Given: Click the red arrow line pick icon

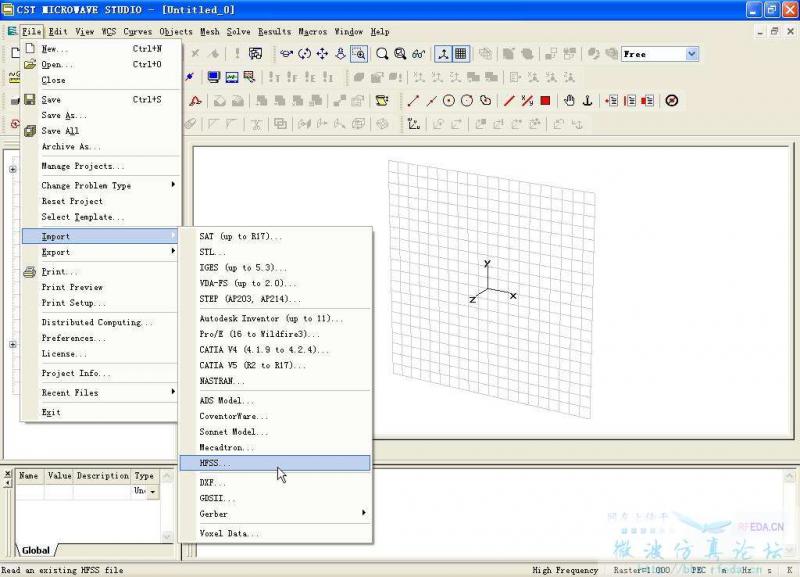Looking at the screenshot, I should click(413, 101).
